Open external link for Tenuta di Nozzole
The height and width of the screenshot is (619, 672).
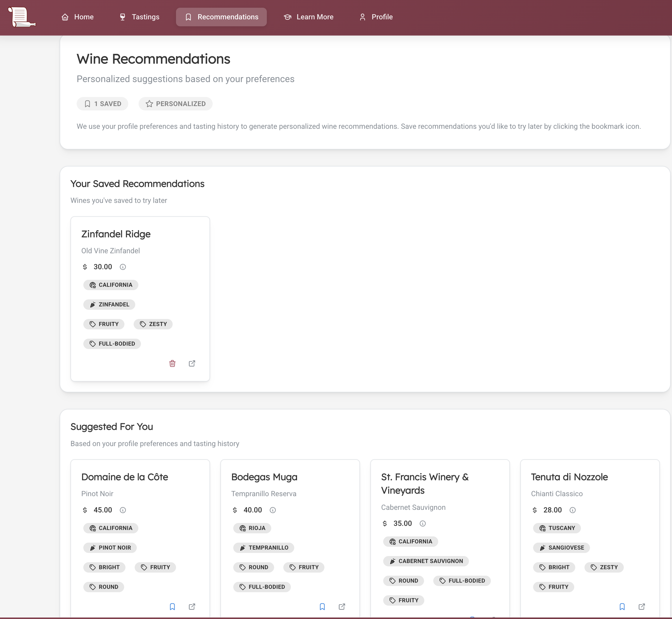pyautogui.click(x=642, y=607)
